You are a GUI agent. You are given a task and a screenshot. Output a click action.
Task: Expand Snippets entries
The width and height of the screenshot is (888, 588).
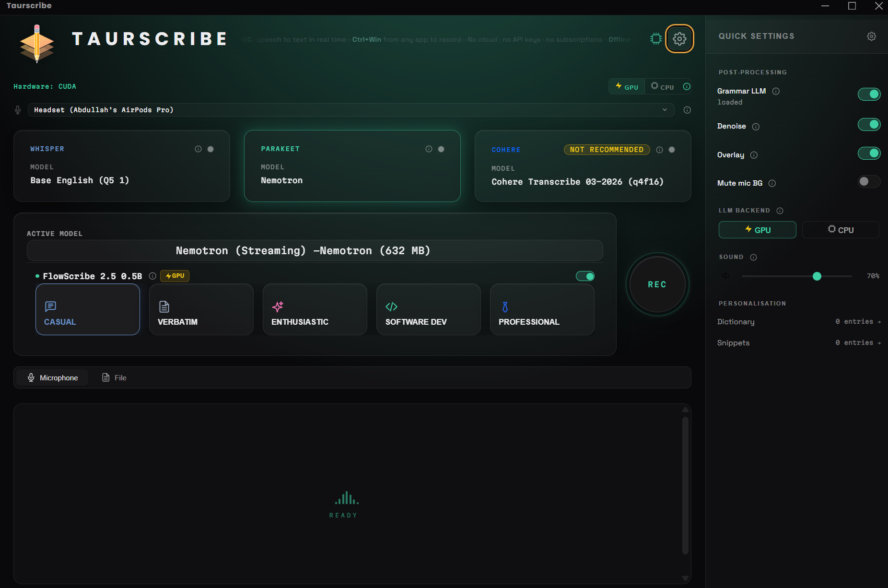pos(799,343)
